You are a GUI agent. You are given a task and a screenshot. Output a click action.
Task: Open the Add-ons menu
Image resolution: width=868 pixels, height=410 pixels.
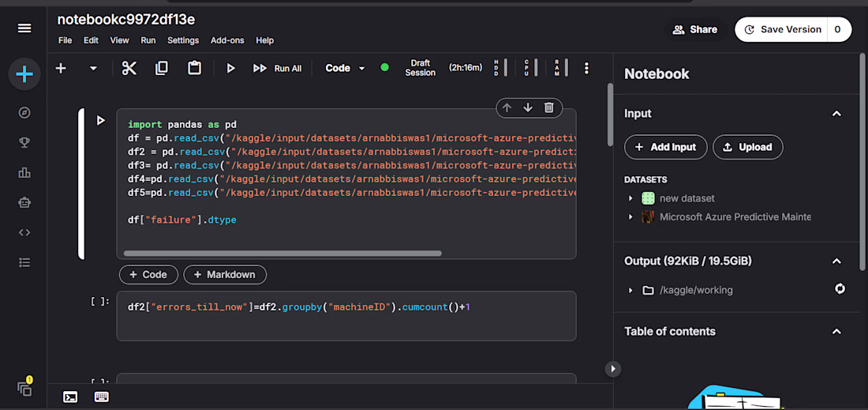tap(227, 40)
